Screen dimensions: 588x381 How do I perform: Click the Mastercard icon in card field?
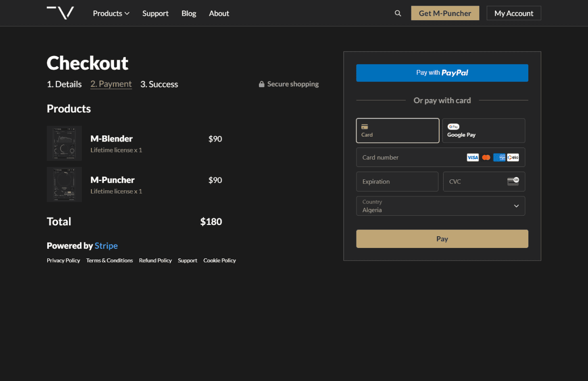coord(486,158)
